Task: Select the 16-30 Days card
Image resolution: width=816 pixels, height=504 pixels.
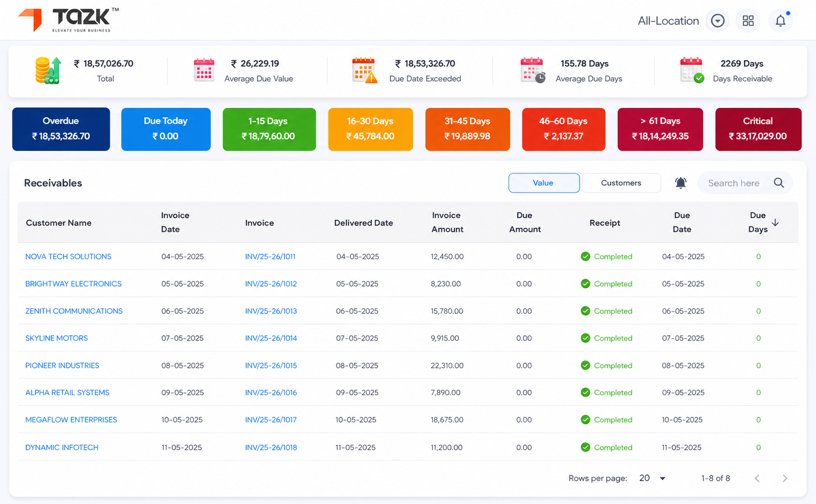Action: click(370, 129)
